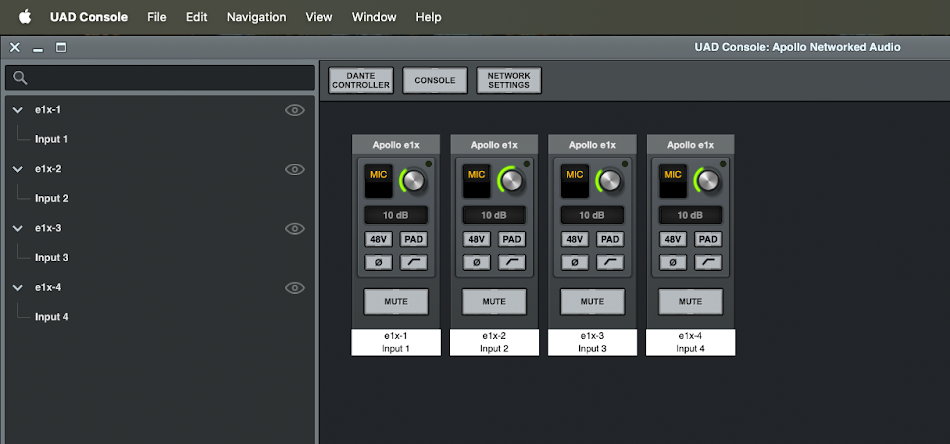The image size is (950, 444).
Task: Open the File menu
Action: (x=156, y=17)
